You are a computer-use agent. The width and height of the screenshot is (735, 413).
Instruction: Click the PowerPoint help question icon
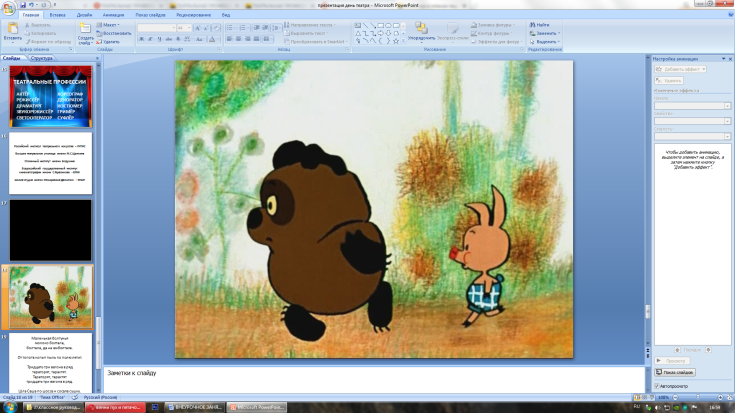point(728,16)
